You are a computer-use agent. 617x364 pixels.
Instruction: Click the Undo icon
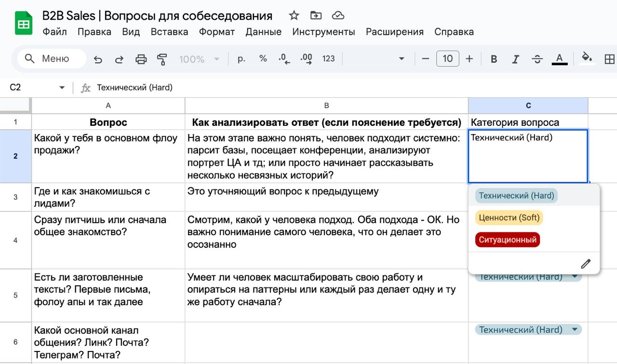click(x=98, y=59)
